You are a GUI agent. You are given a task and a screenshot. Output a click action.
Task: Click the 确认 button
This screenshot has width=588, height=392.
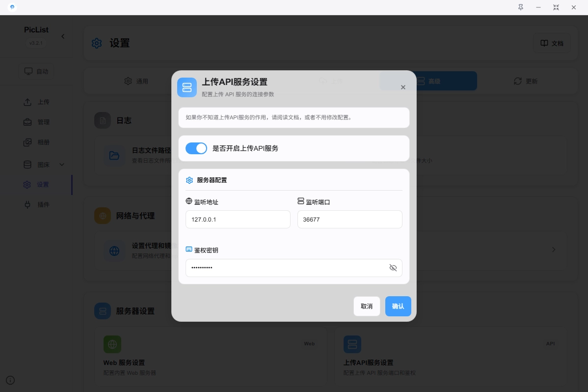pos(398,306)
